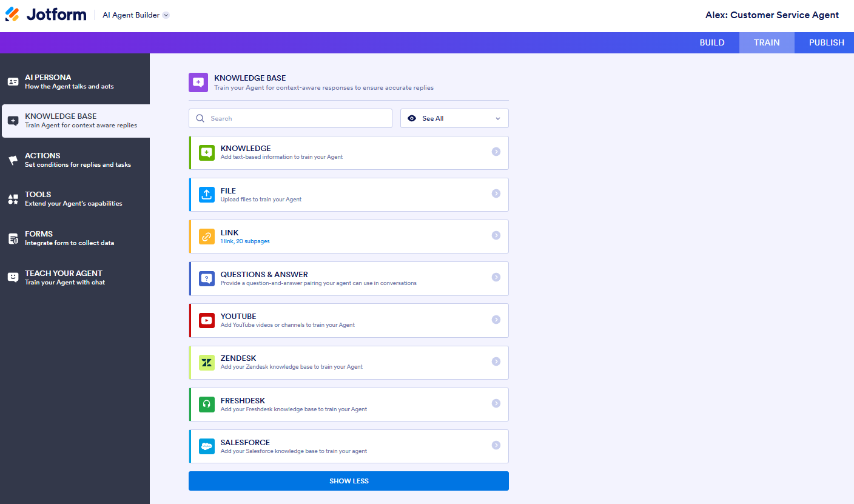Open Salesforce integration via its cloud icon
Viewport: 854px width, 504px height.
206,446
